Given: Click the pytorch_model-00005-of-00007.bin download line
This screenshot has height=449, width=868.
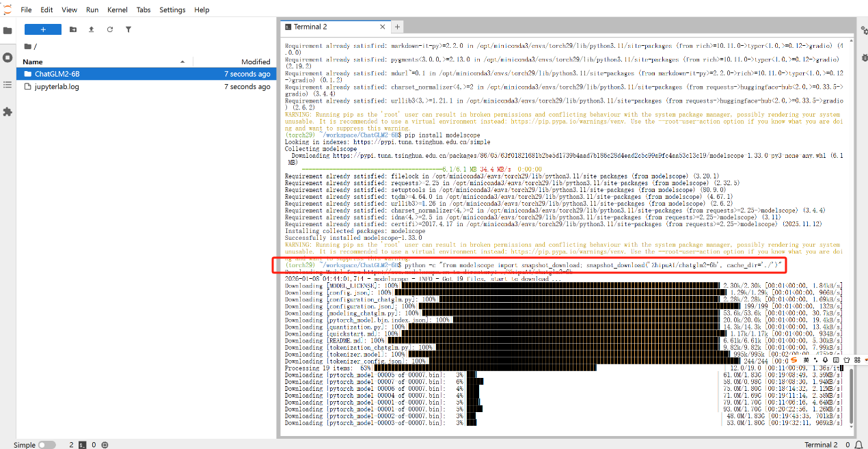Looking at the screenshot, I should [564, 375].
